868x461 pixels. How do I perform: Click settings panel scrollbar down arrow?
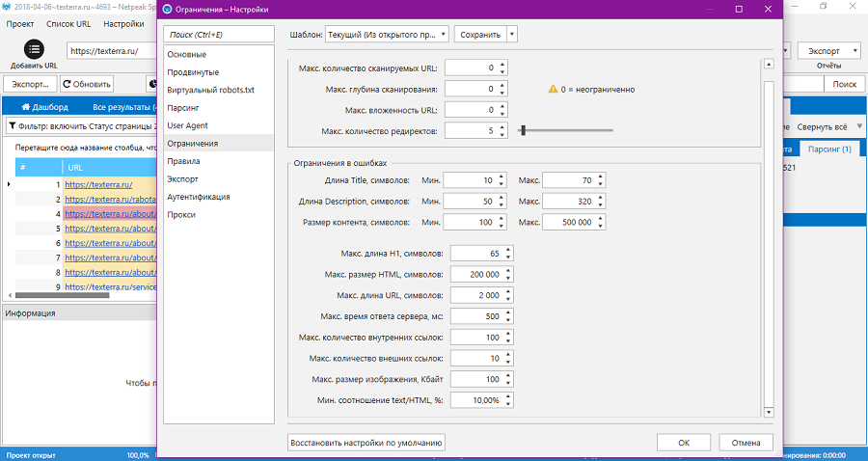[x=769, y=413]
